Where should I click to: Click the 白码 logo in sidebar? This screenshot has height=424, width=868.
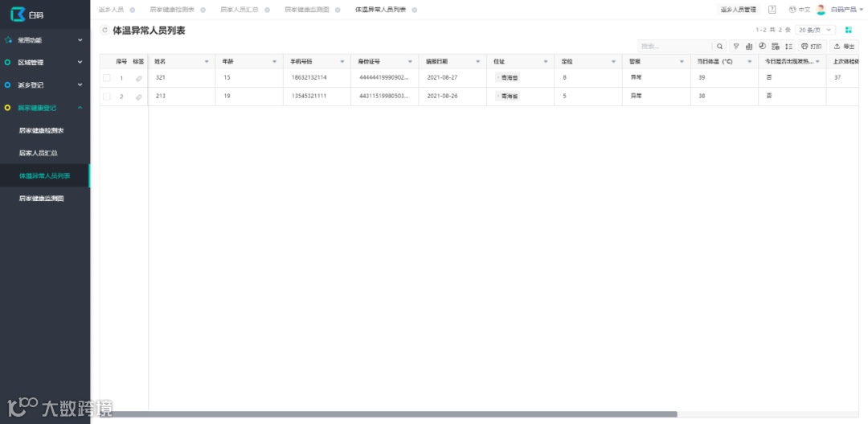(27, 15)
